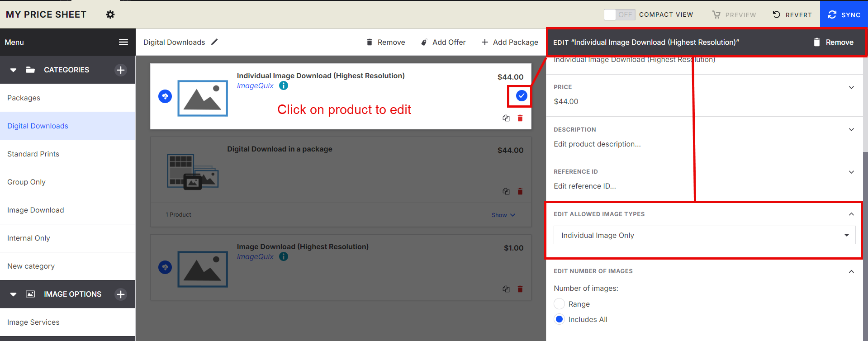Click download badge on Image Download $1.00

click(x=165, y=267)
